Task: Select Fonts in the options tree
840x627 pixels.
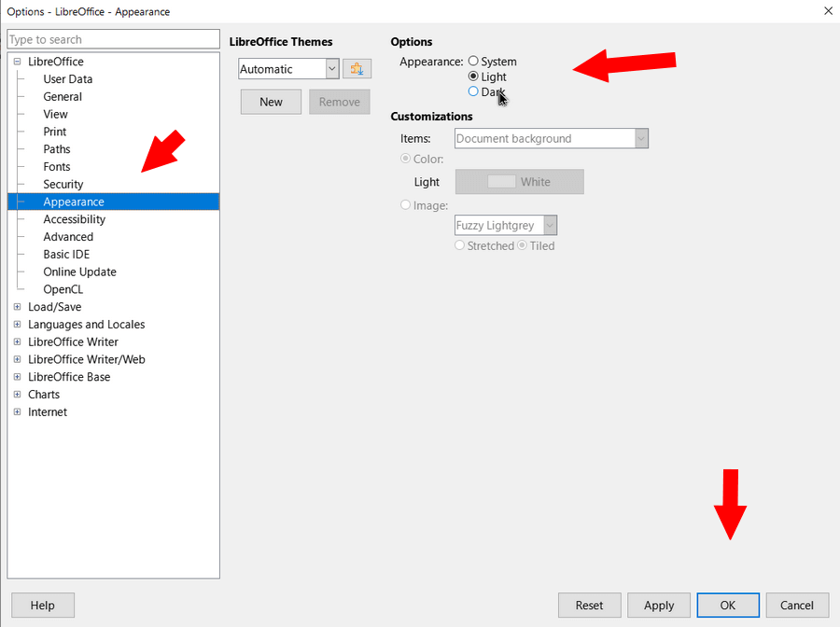Action: click(57, 166)
